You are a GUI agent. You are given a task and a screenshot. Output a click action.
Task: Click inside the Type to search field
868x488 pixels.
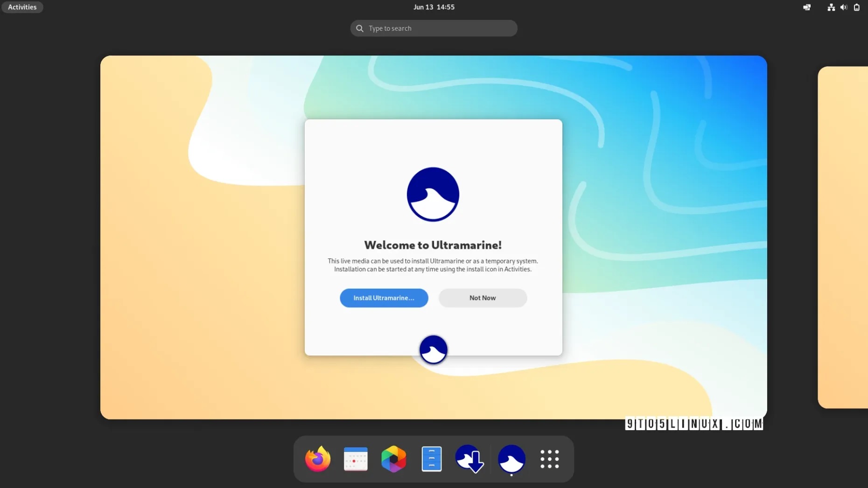(x=434, y=28)
